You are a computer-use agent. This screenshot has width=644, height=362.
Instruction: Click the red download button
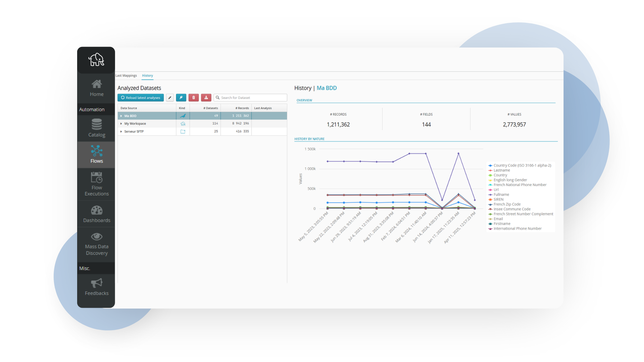(x=206, y=98)
